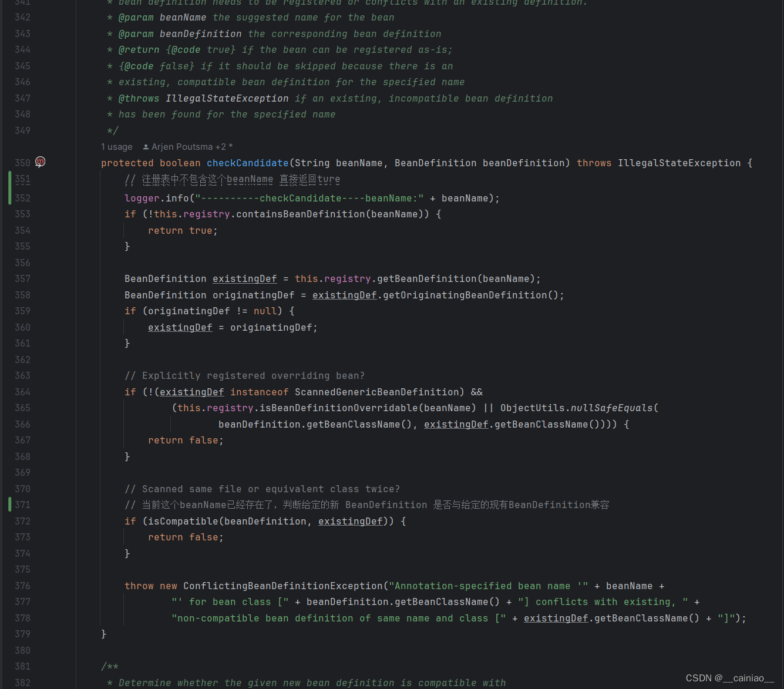Open the "1 usage" inlay hint
This screenshot has width=784, height=689.
[x=116, y=147]
